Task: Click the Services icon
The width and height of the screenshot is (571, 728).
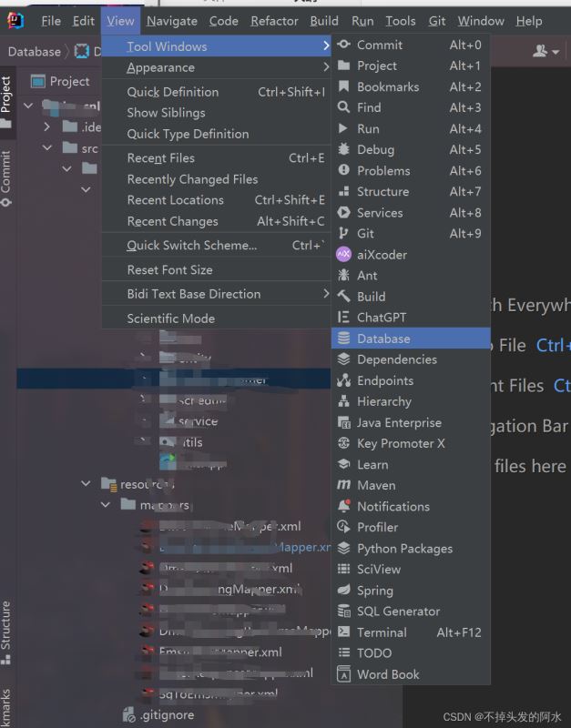Action: (344, 212)
